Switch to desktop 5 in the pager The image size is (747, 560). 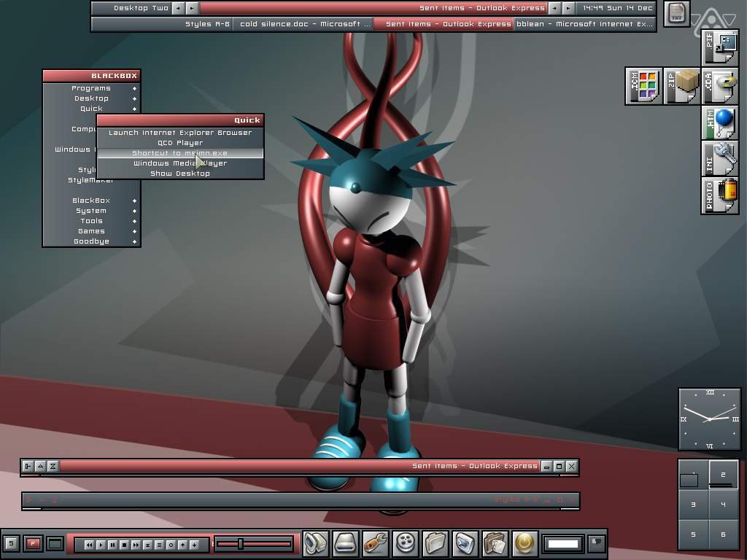coord(693,534)
